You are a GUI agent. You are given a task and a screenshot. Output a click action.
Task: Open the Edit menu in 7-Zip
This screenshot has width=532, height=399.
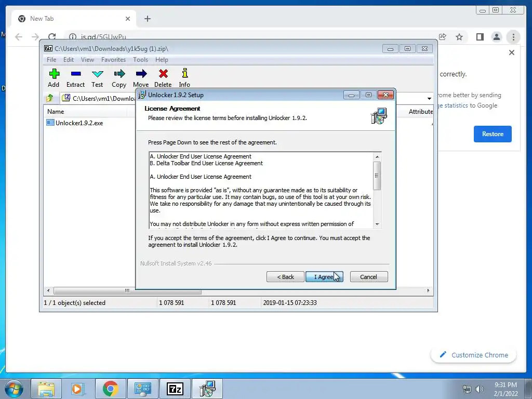[x=68, y=60]
